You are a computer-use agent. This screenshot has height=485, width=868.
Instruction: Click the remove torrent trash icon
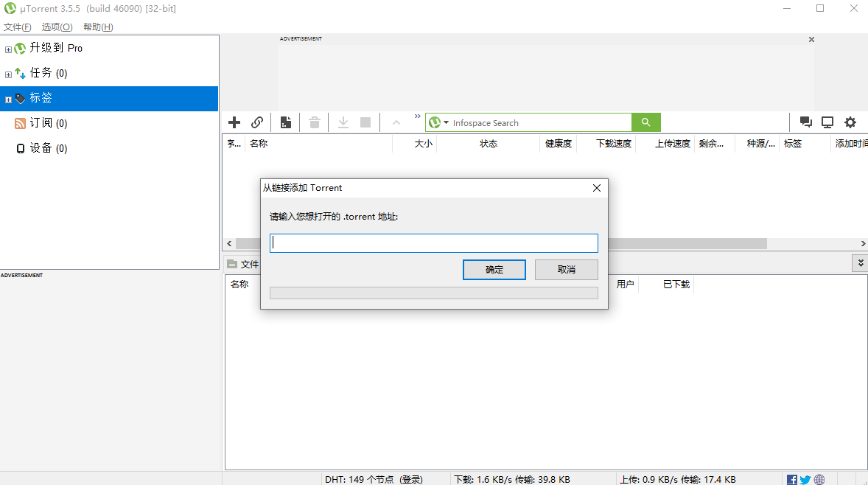tap(314, 122)
